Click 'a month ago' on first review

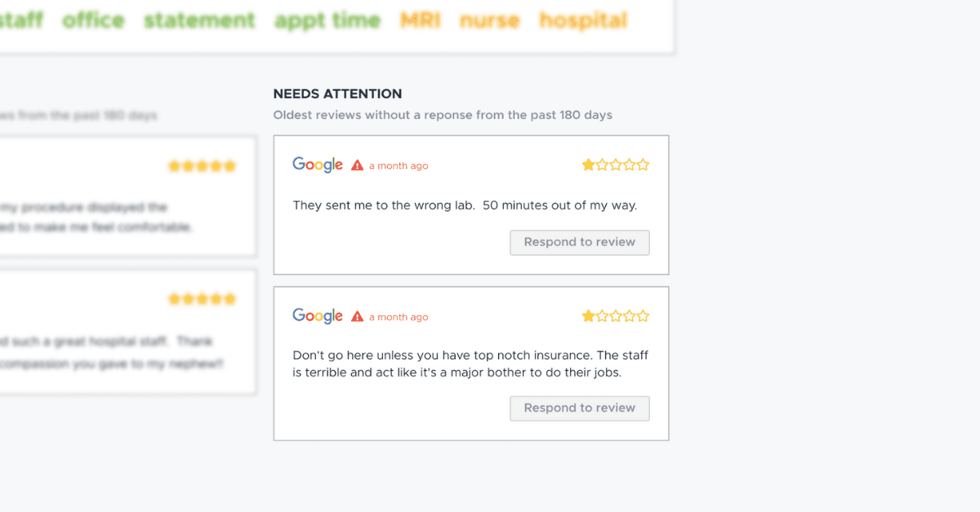[399, 166]
